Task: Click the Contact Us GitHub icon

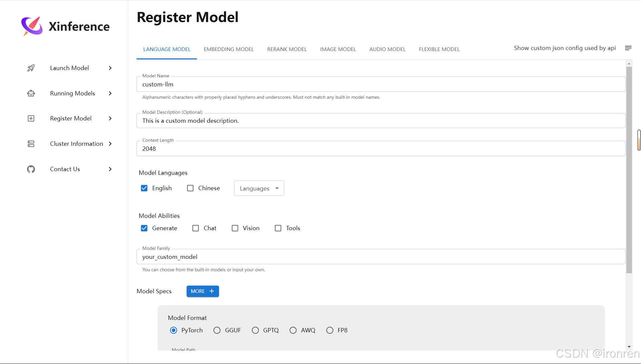Action: pyautogui.click(x=31, y=169)
